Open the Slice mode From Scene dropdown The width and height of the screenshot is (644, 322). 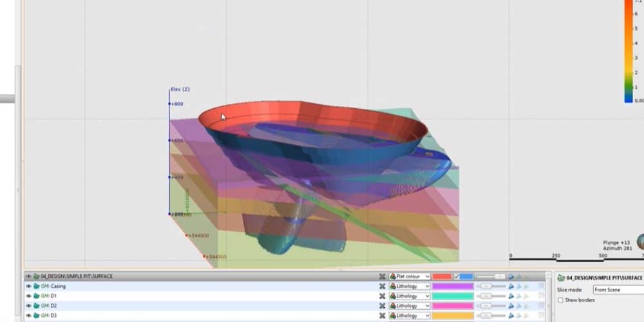618,290
